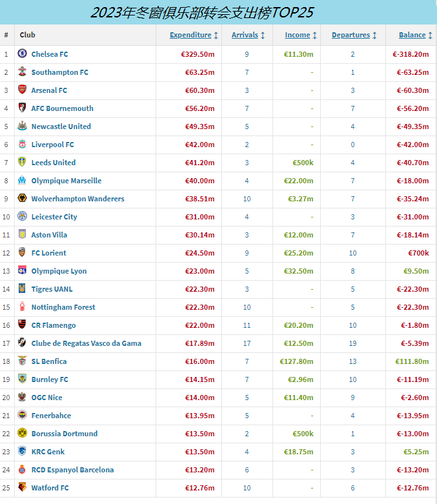Click the Fenerbahce crest icon
Image resolution: width=437 pixels, height=504 pixels.
pyautogui.click(x=22, y=416)
